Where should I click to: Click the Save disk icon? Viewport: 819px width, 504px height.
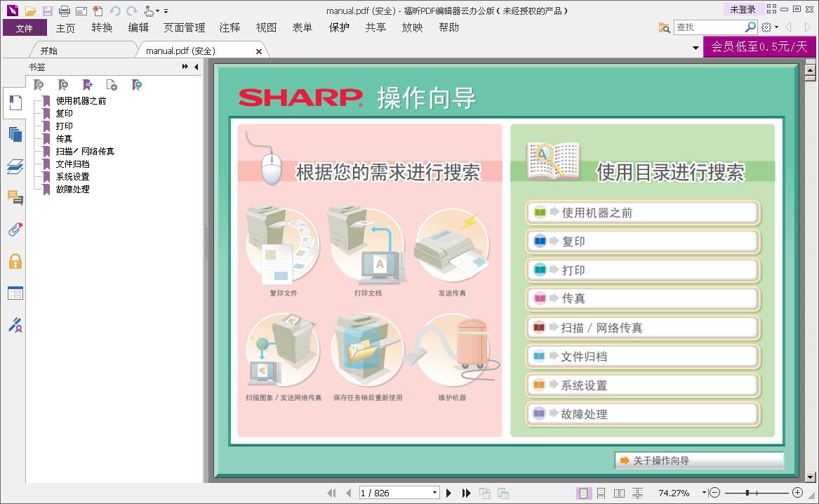coord(48,11)
